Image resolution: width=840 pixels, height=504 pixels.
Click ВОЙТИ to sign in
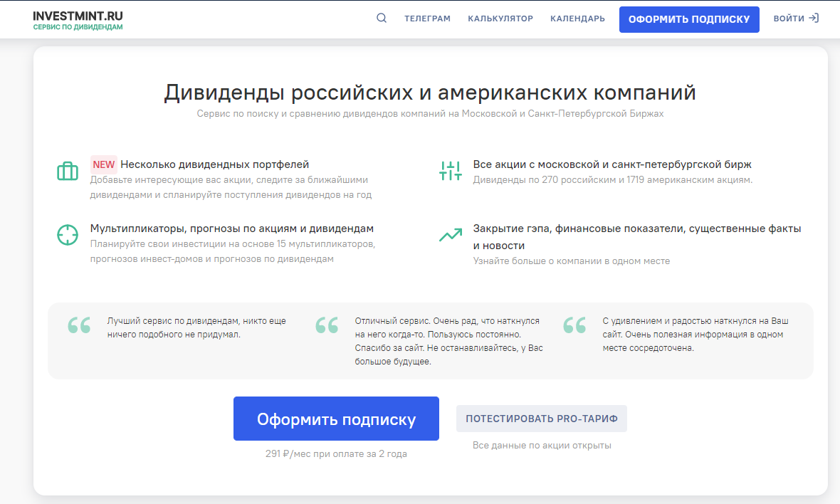pyautogui.click(x=789, y=19)
